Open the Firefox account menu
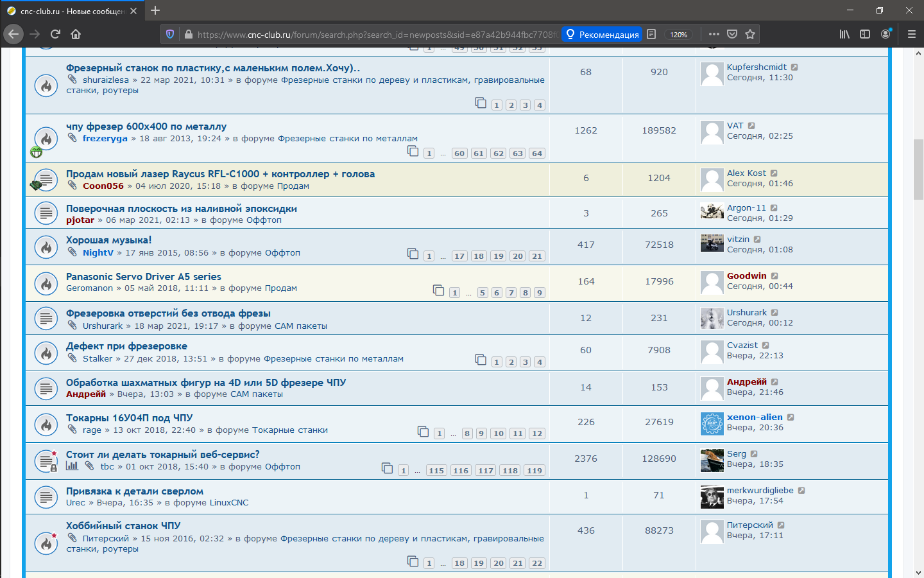 coord(886,34)
